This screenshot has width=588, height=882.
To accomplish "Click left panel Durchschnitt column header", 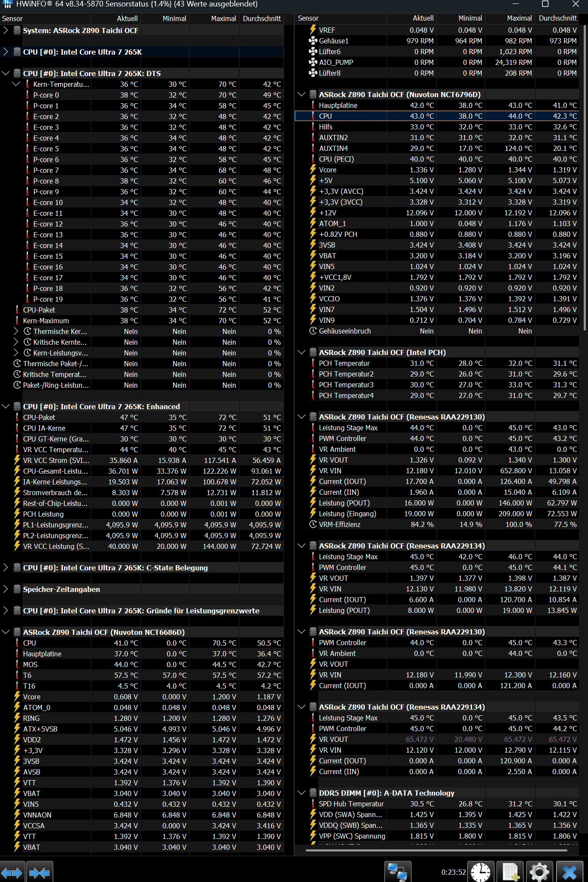I will pyautogui.click(x=261, y=18).
